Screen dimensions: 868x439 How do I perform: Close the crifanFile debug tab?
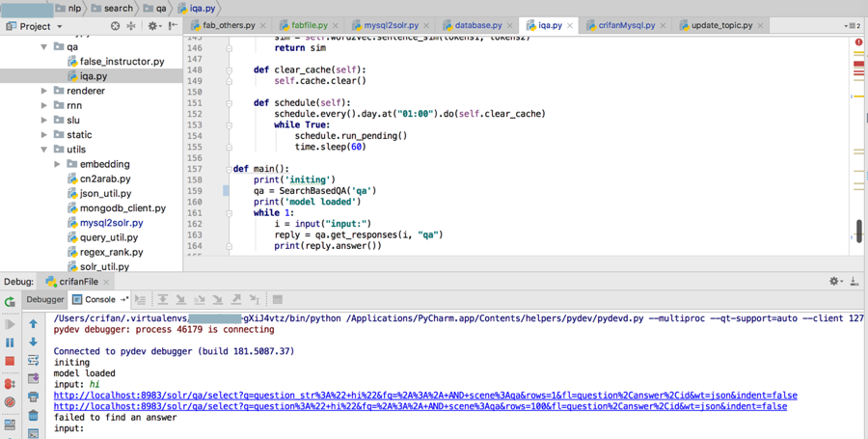[106, 282]
